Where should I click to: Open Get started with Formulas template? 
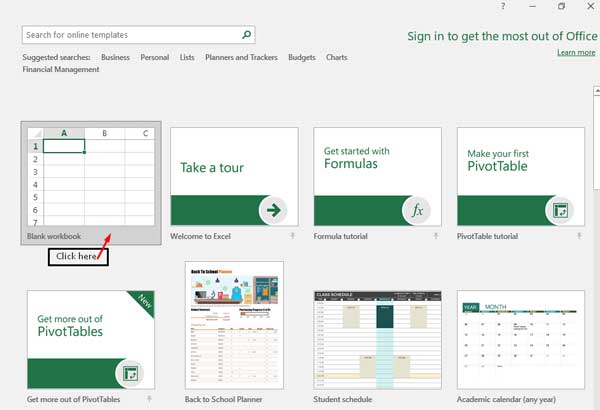coord(377,176)
